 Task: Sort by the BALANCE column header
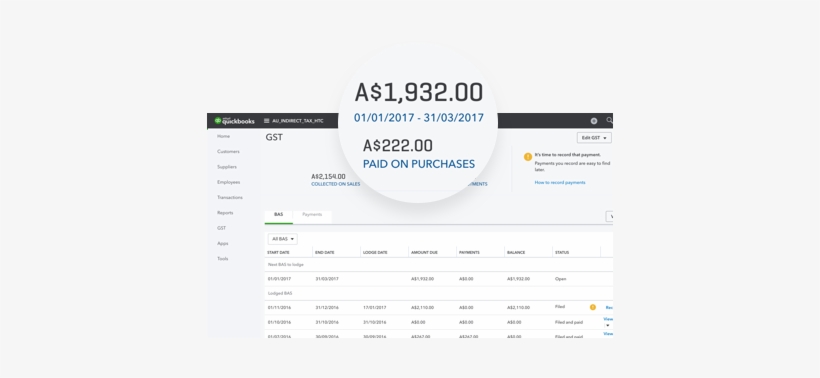(515, 253)
